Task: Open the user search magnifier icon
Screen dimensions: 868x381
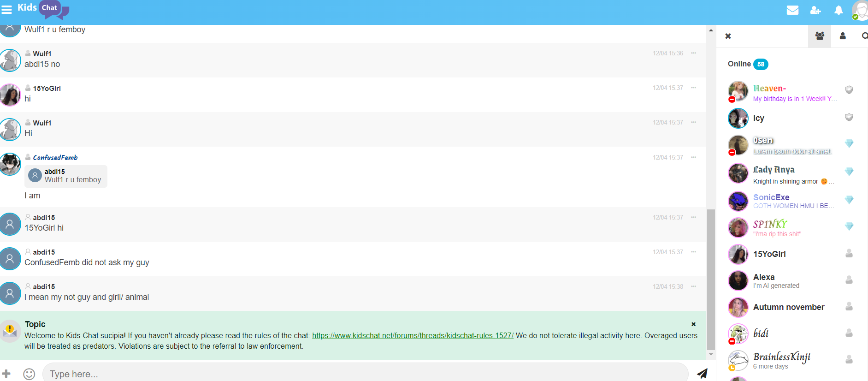Action: pos(864,36)
